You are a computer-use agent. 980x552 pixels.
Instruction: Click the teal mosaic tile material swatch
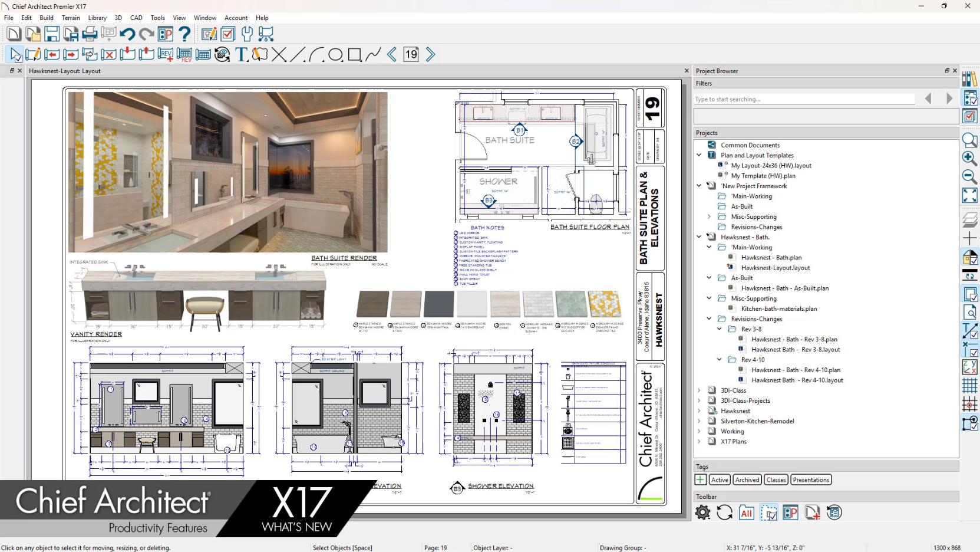(571, 304)
